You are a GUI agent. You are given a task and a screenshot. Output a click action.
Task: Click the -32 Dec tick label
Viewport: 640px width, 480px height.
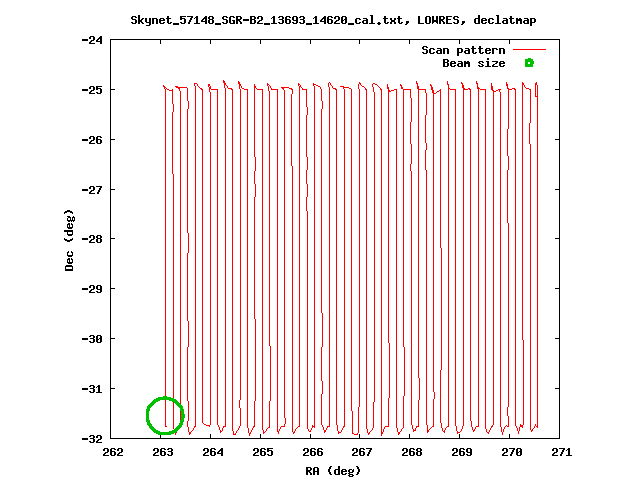pyautogui.click(x=92, y=439)
